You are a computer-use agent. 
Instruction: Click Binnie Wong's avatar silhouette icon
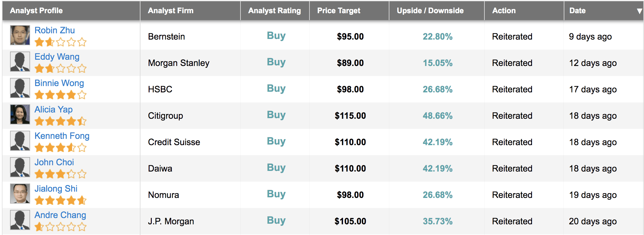[x=20, y=88]
